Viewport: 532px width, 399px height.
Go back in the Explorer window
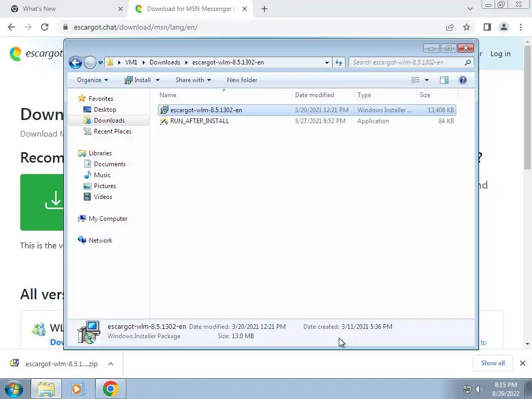[x=75, y=62]
